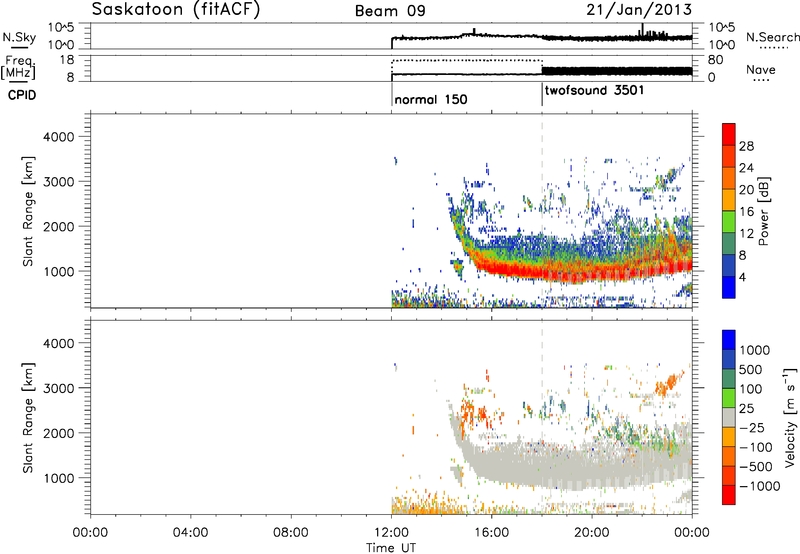Click the 'Power [dB]' colorbar label
The width and height of the screenshot is (800, 554).
[763, 212]
